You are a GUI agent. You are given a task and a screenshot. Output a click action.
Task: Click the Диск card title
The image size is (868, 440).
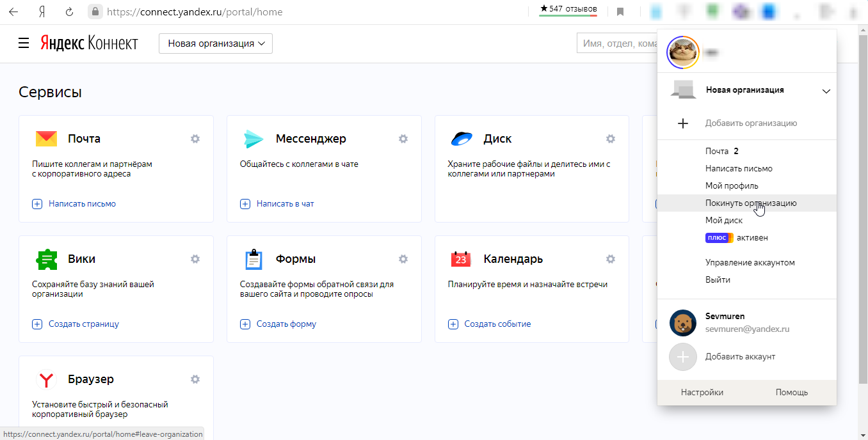coord(497,139)
